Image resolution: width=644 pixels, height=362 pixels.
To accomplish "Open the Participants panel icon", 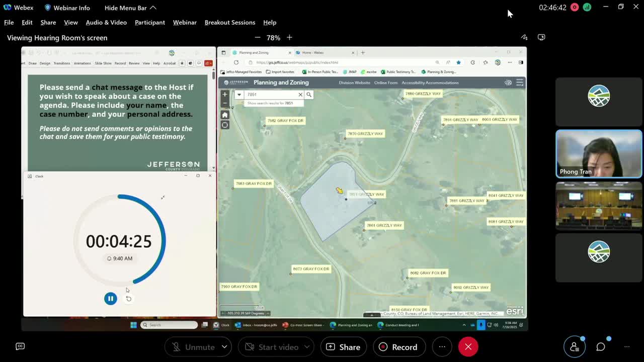I will pos(575,346).
